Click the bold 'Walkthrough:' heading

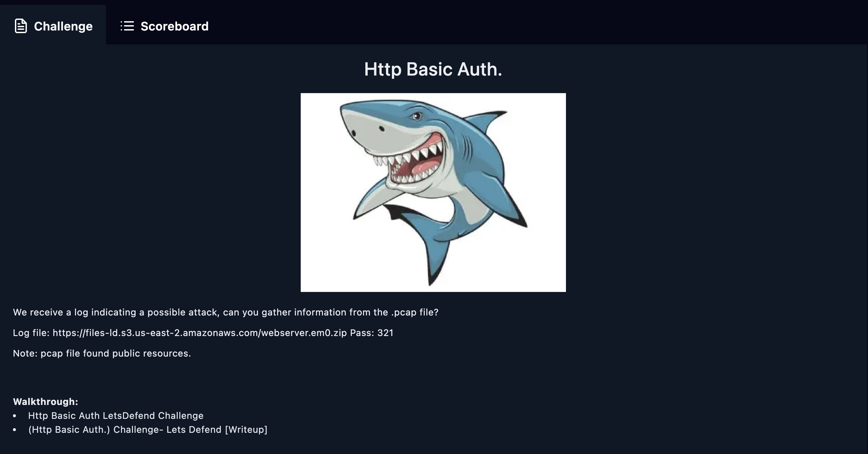click(x=45, y=401)
